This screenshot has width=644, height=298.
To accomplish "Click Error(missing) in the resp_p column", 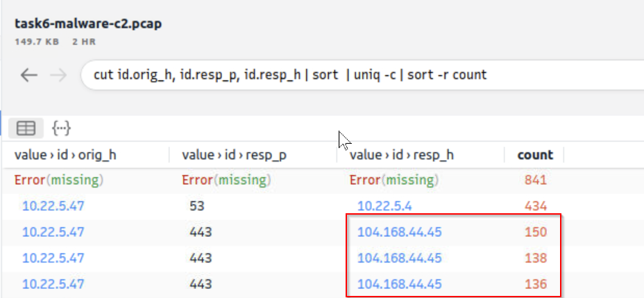I will 227,180.
